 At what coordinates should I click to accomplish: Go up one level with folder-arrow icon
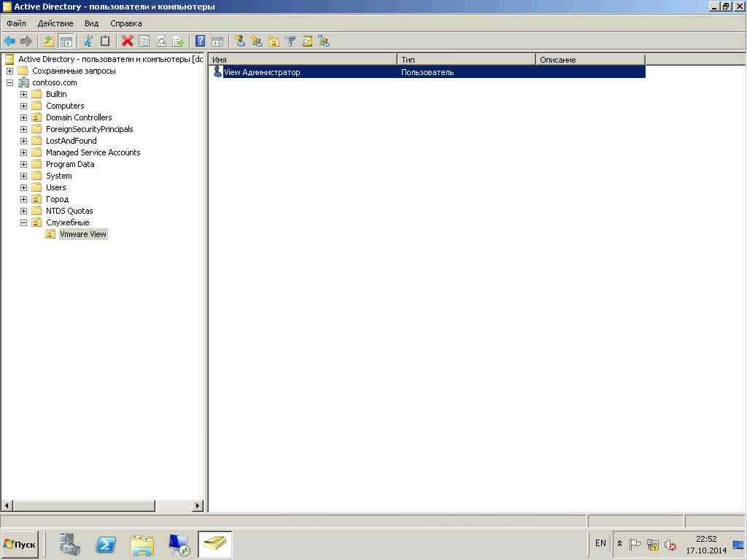pos(48,42)
